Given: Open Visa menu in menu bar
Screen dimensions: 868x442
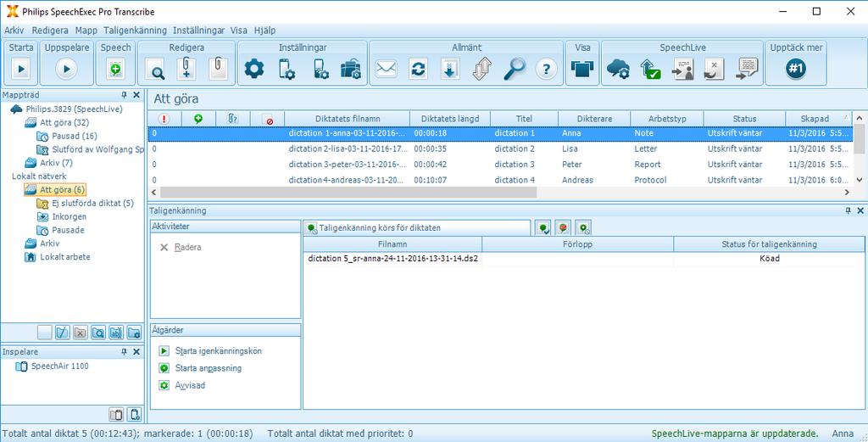Looking at the screenshot, I should [238, 31].
